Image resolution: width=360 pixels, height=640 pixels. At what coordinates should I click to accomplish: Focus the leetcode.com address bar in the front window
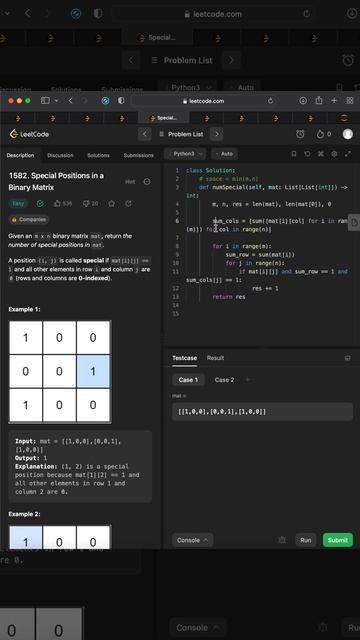[x=203, y=101]
